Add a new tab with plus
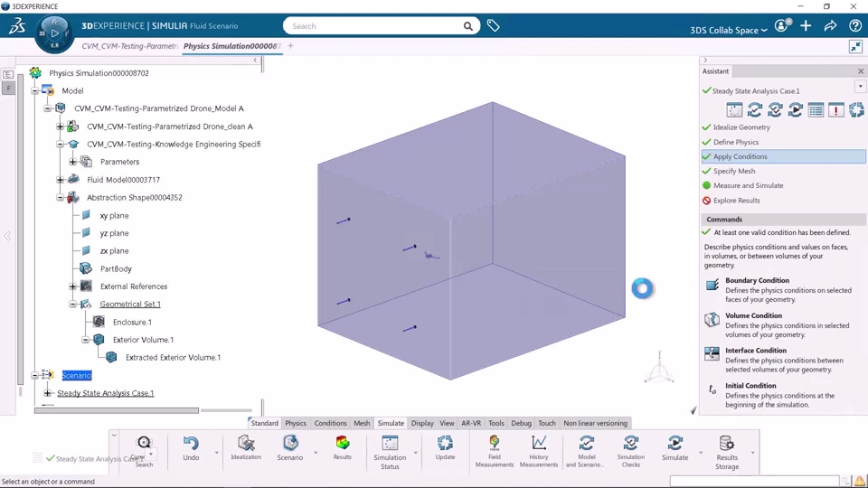The height and width of the screenshot is (488, 868). (x=290, y=46)
